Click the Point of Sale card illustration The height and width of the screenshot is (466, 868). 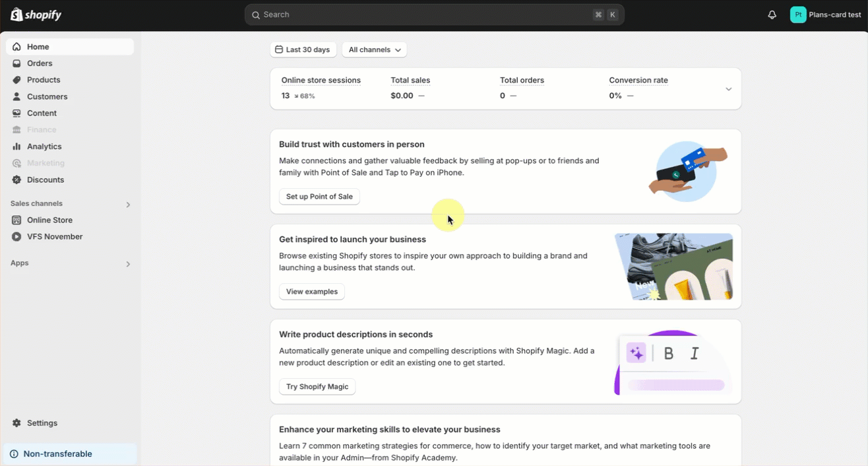[687, 171]
